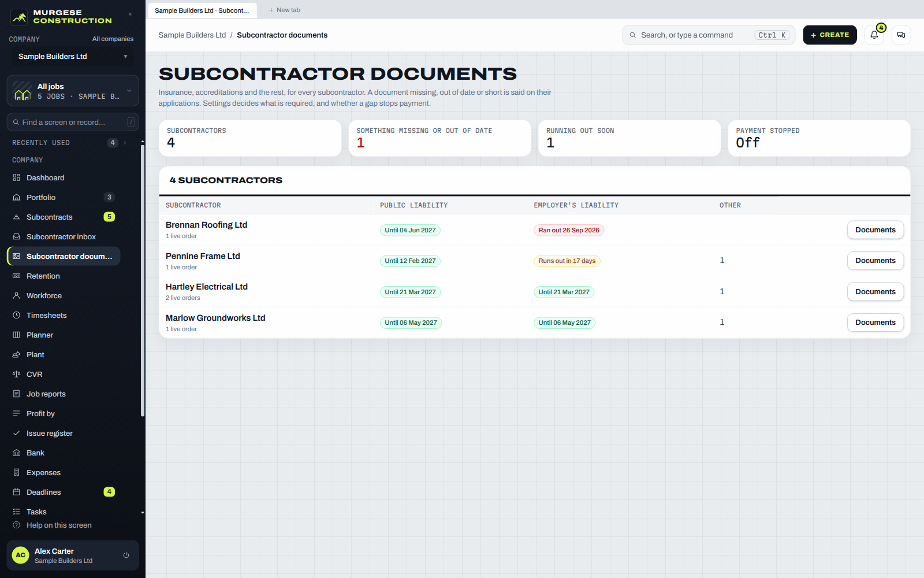Open Portfolio in the sidebar
924x578 pixels.
tap(64, 197)
